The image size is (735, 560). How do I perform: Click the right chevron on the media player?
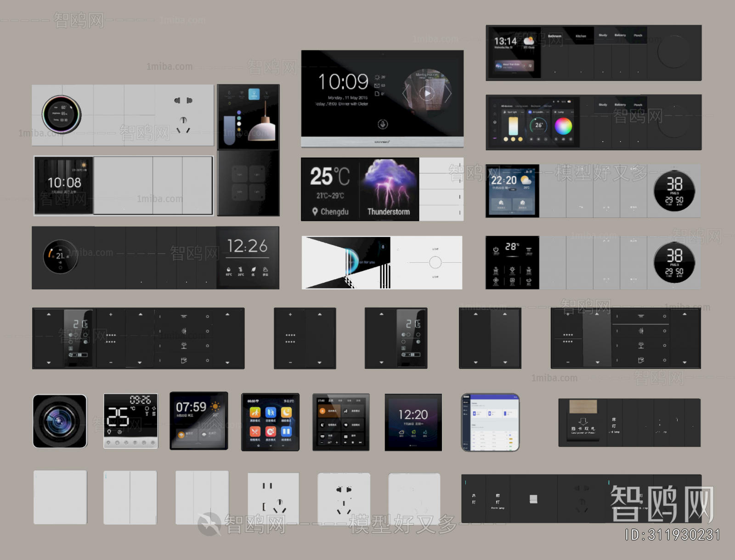448,94
